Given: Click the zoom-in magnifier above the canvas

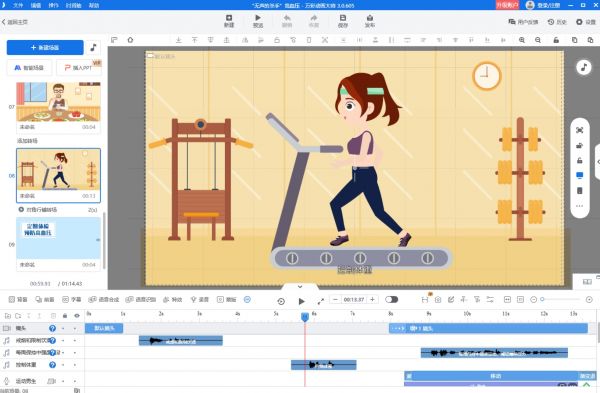Looking at the screenshot, I should pyautogui.click(x=522, y=40).
